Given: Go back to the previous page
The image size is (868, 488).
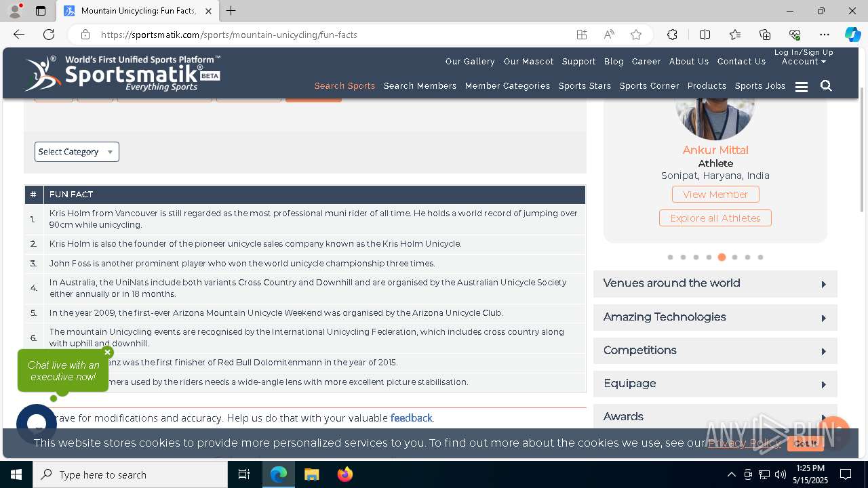Looking at the screenshot, I should coord(19,35).
